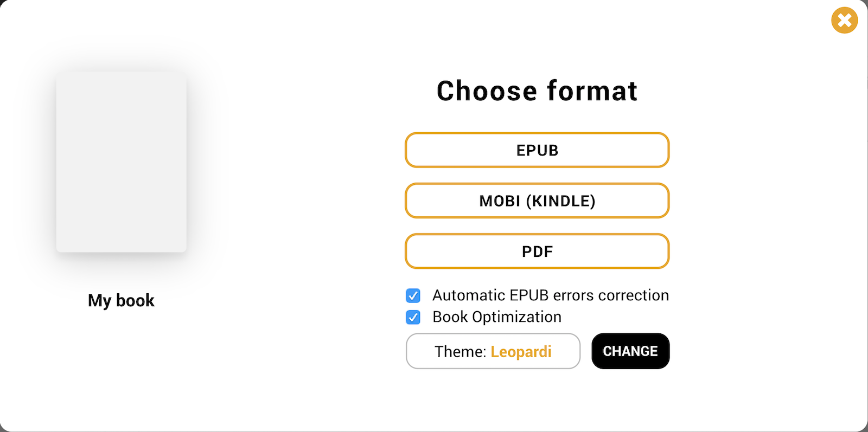Screen dimensions: 868x432
Task: Click the blank book cover thumbnail
Action: (122, 162)
